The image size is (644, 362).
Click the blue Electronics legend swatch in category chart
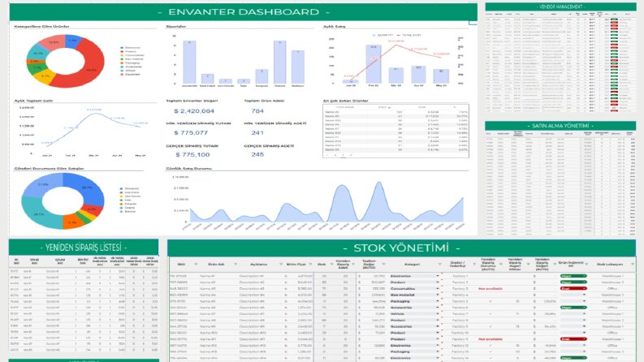point(122,48)
